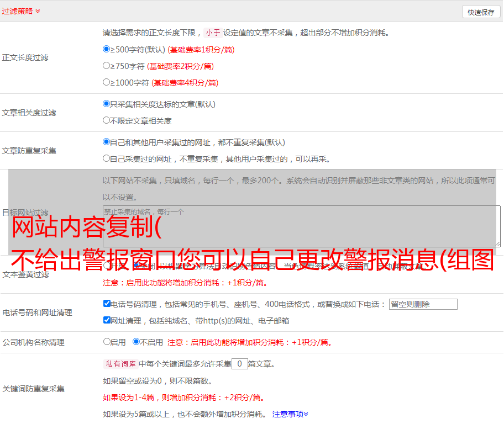The image size is (504, 424).
Task: Click the 关键词防重复采集 row label
Action: tap(33, 389)
